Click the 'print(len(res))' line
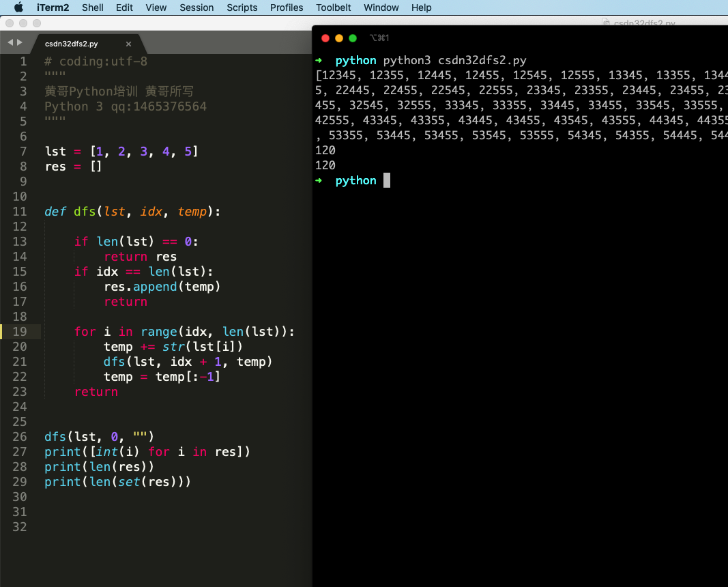This screenshot has width=728, height=587. (x=99, y=467)
